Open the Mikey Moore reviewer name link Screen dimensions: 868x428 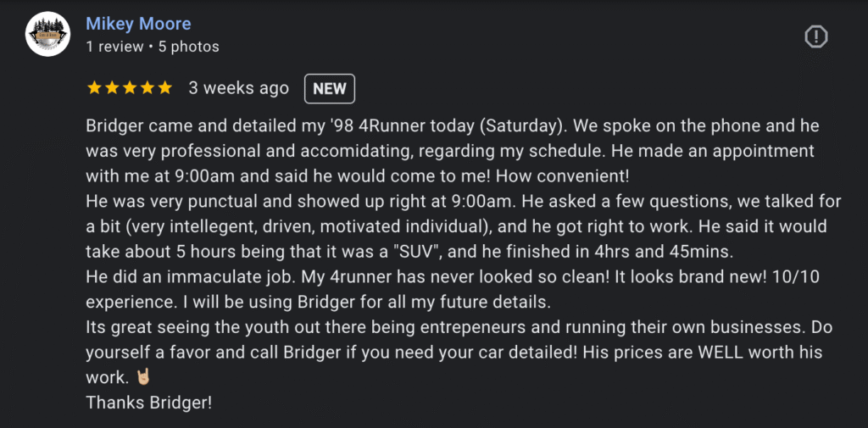point(138,24)
